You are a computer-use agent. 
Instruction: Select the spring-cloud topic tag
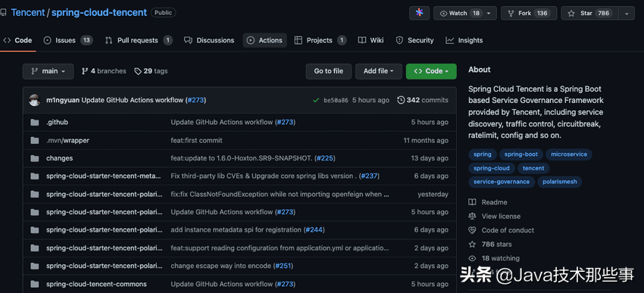click(x=492, y=168)
